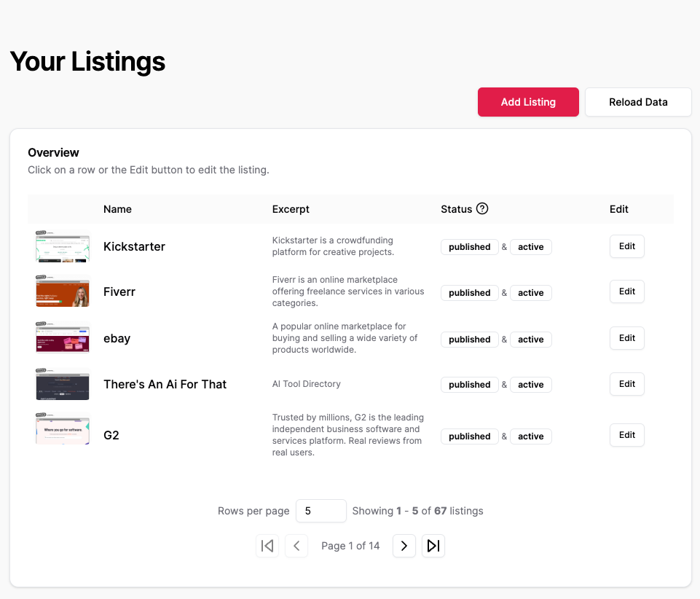The image size is (700, 599).
Task: Click the Overview section title
Action: coord(53,153)
